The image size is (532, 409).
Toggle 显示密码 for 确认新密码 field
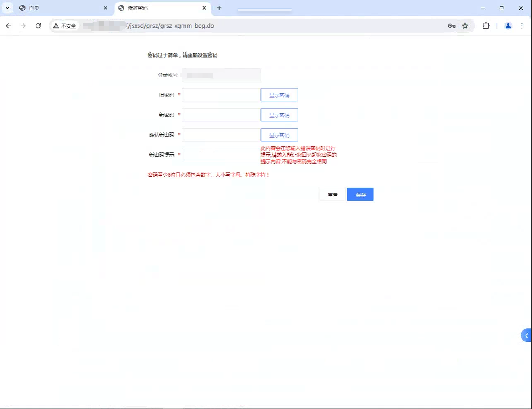click(279, 135)
